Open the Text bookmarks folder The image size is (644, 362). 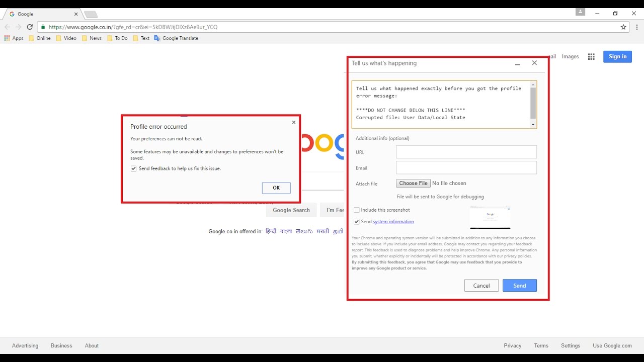pyautogui.click(x=141, y=38)
